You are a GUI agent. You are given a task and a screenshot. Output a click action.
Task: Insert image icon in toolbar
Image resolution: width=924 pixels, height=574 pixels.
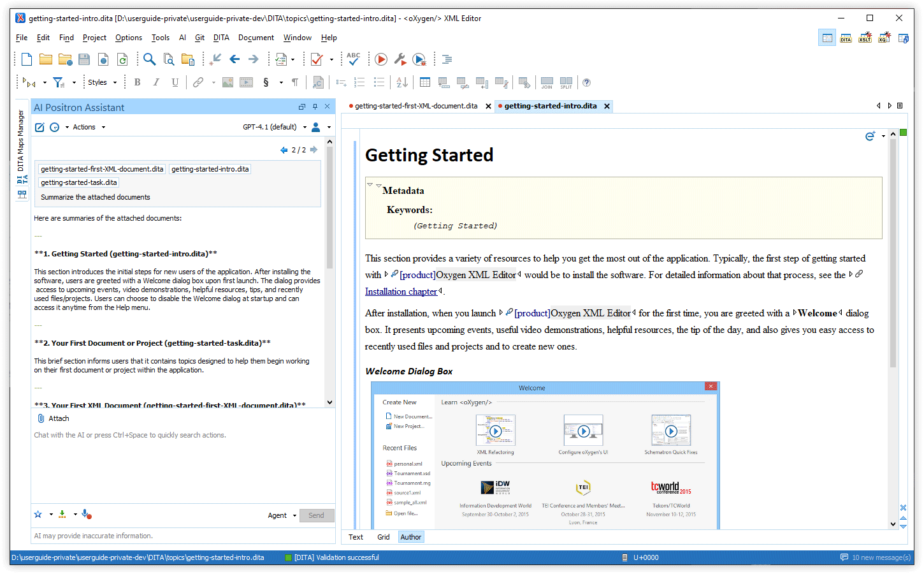click(227, 82)
